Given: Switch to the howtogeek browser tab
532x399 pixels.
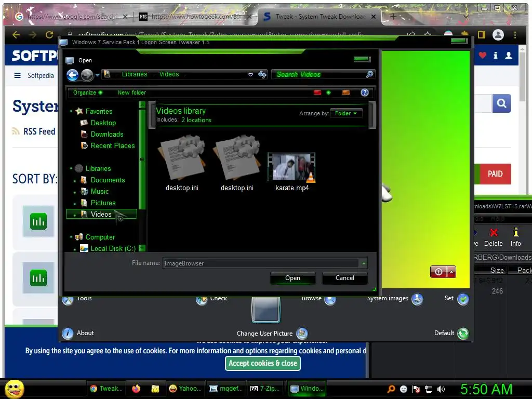Looking at the screenshot, I should (x=195, y=17).
